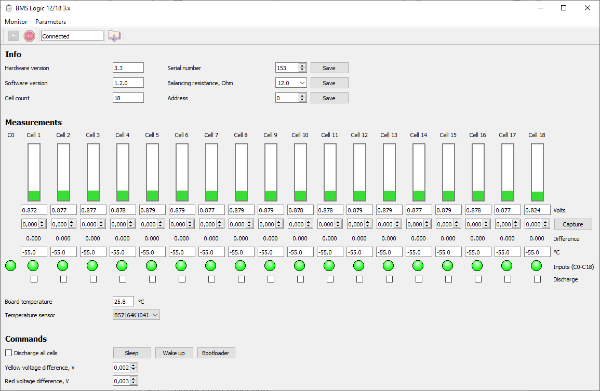Click the Sleep command button
Image resolution: width=600 pixels, height=391 pixels.
click(x=132, y=353)
